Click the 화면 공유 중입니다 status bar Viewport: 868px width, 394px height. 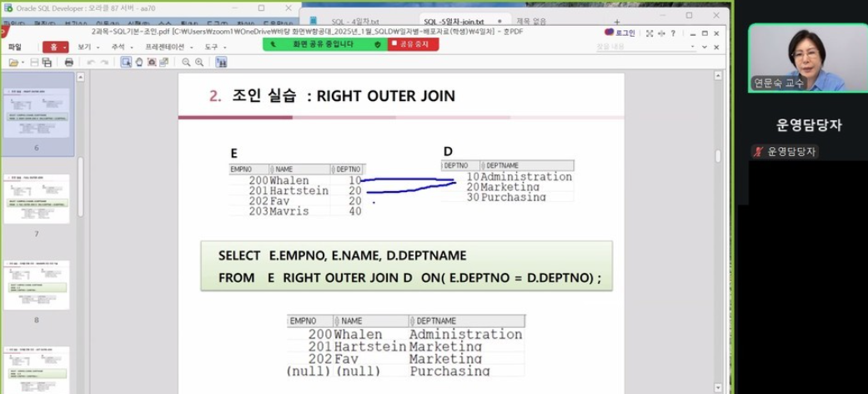point(325,43)
